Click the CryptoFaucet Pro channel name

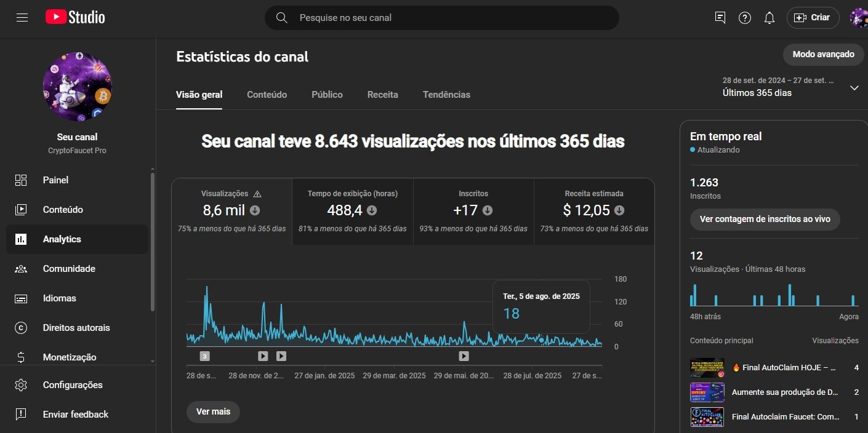pyautogui.click(x=78, y=151)
